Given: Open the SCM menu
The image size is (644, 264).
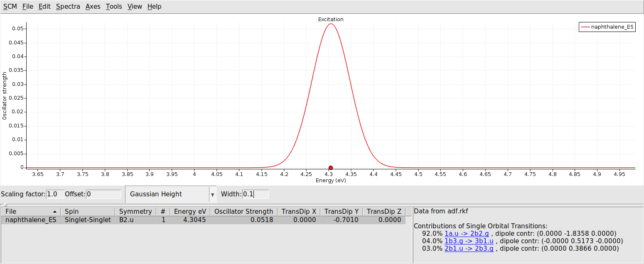Looking at the screenshot, I should pyautogui.click(x=10, y=7).
